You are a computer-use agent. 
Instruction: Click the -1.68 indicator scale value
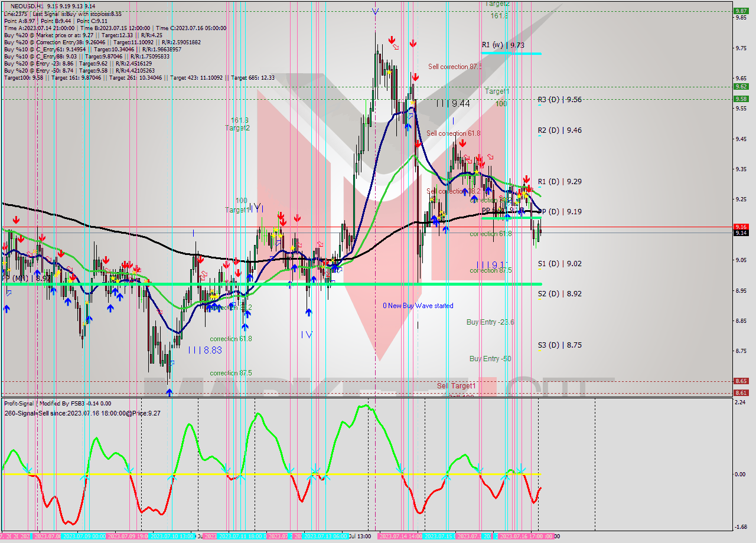(x=739, y=527)
